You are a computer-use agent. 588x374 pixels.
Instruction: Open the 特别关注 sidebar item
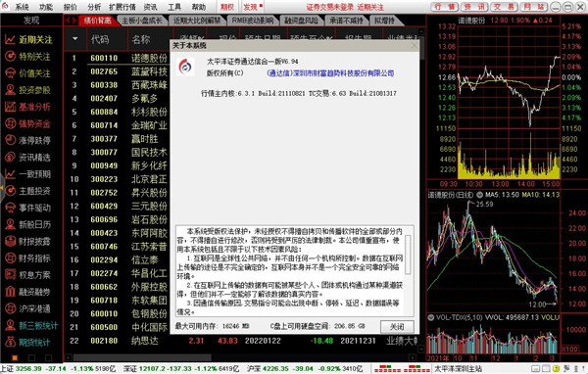click(27, 57)
